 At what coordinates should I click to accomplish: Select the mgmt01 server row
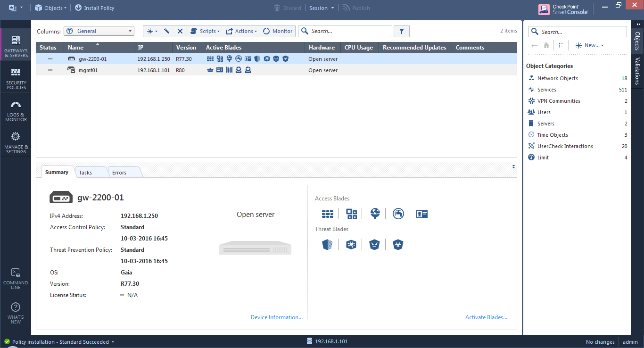click(x=276, y=70)
